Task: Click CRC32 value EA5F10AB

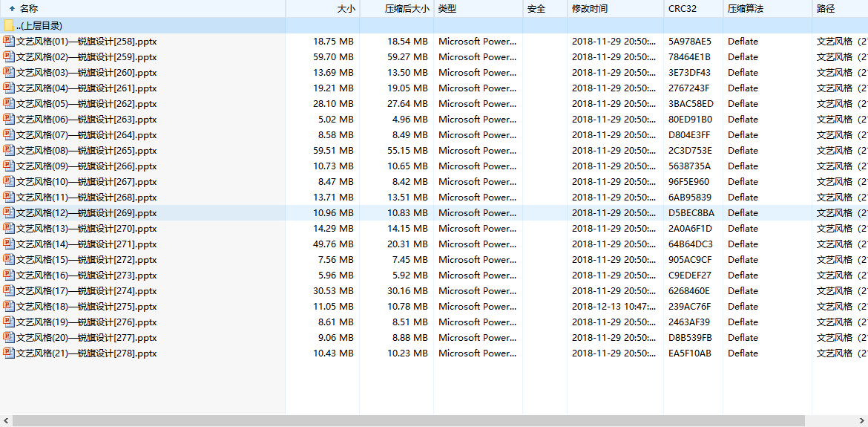Action: click(x=690, y=353)
